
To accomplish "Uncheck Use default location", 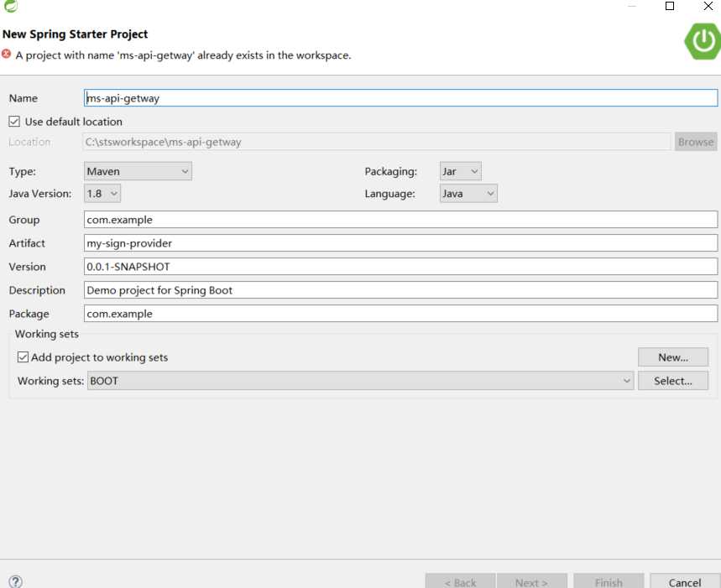I will [x=14, y=122].
